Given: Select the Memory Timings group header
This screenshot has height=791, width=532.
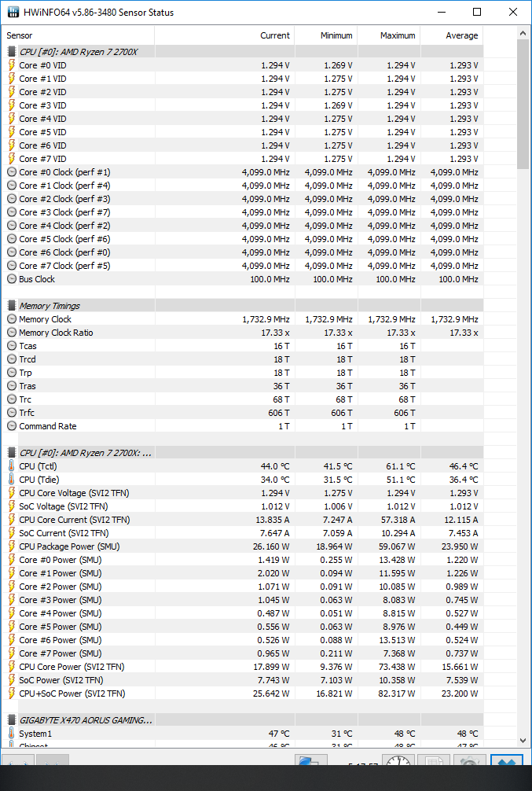Looking at the screenshot, I should click(50, 306).
